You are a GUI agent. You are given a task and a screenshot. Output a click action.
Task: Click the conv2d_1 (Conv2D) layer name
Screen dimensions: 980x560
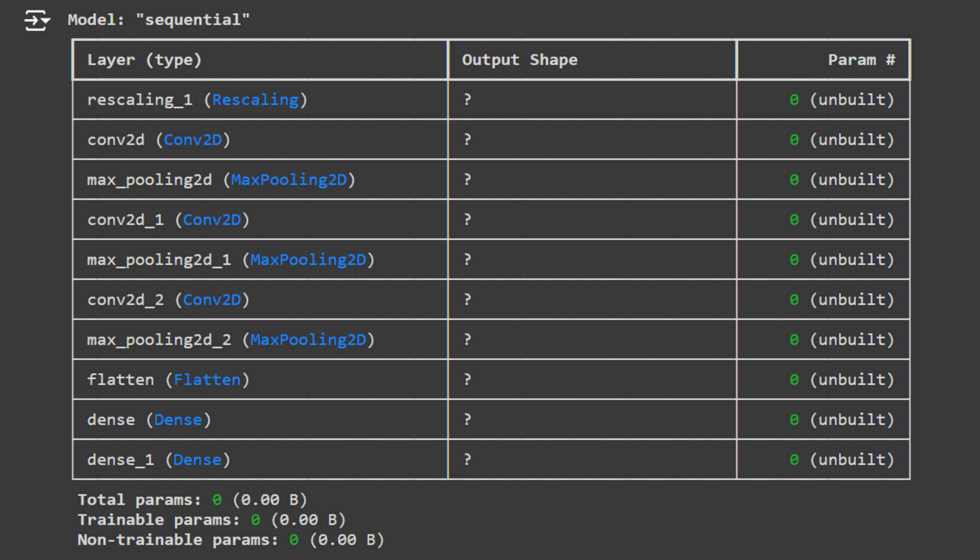click(169, 220)
